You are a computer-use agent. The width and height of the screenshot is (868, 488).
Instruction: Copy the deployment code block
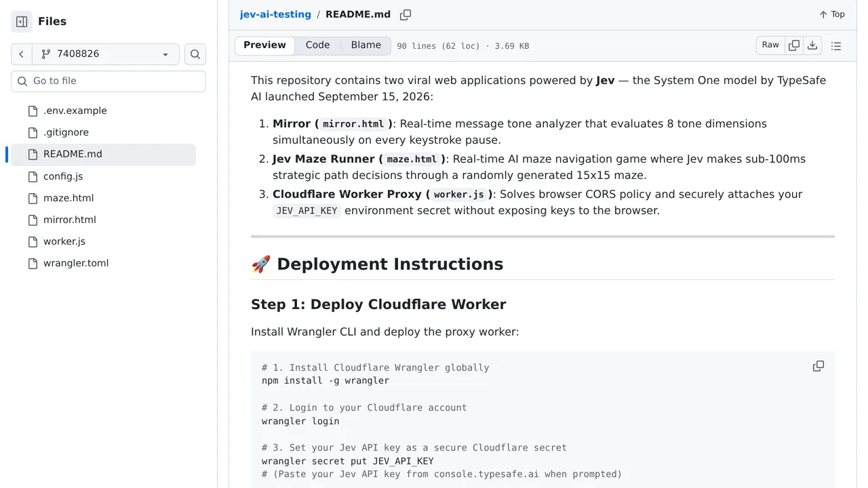818,366
